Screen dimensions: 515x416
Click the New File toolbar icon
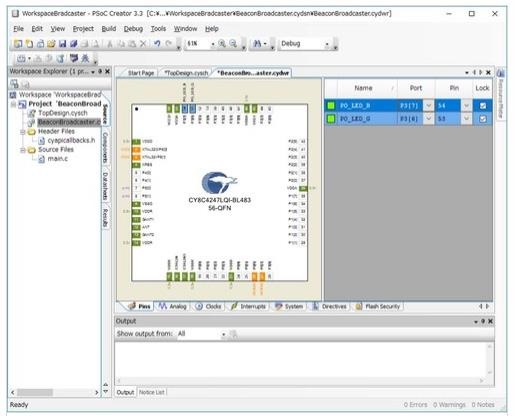pyautogui.click(x=29, y=44)
